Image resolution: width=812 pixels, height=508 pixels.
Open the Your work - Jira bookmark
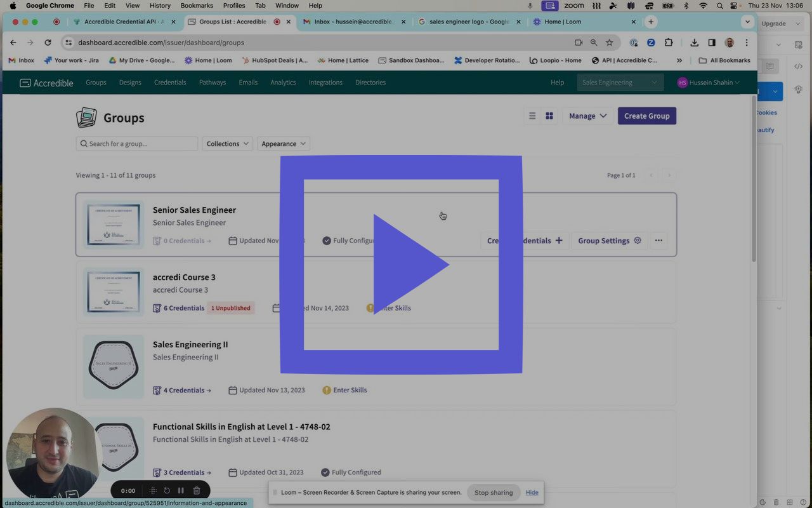coord(71,60)
